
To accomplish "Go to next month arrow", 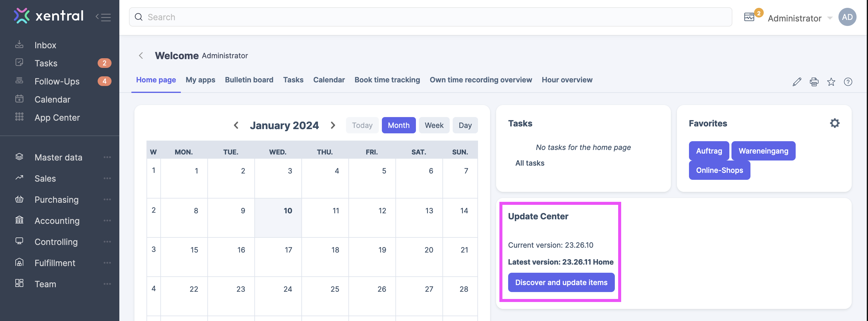I will (333, 125).
